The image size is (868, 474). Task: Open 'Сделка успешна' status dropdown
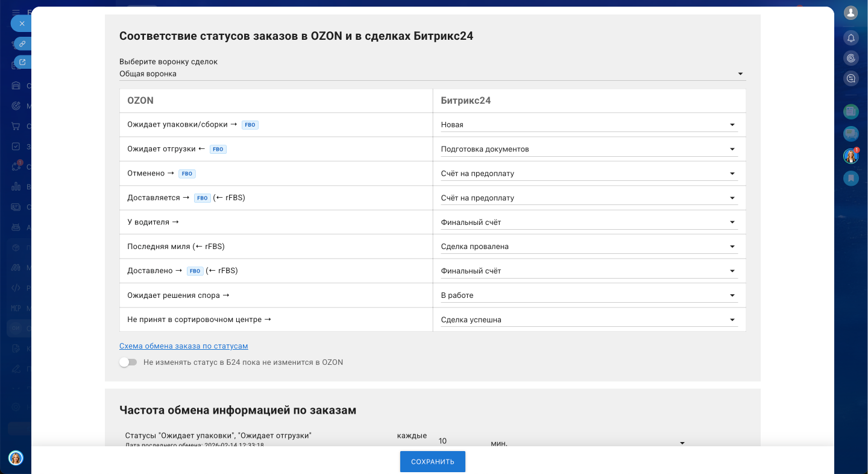click(588, 320)
